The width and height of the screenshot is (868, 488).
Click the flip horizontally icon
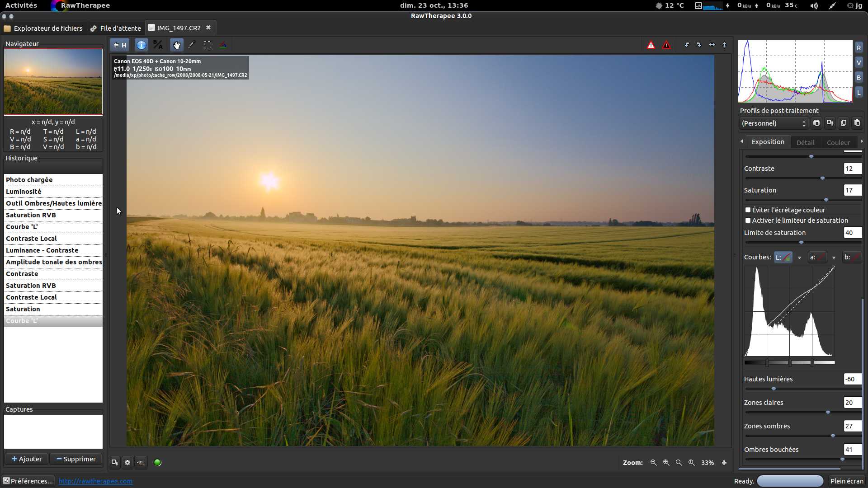click(712, 45)
